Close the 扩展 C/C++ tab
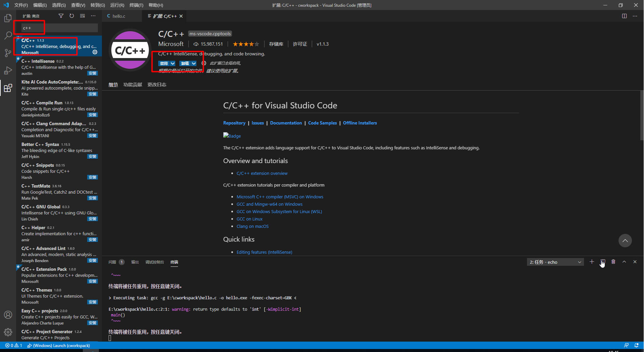Viewport: 644px width, 352px height. click(181, 16)
